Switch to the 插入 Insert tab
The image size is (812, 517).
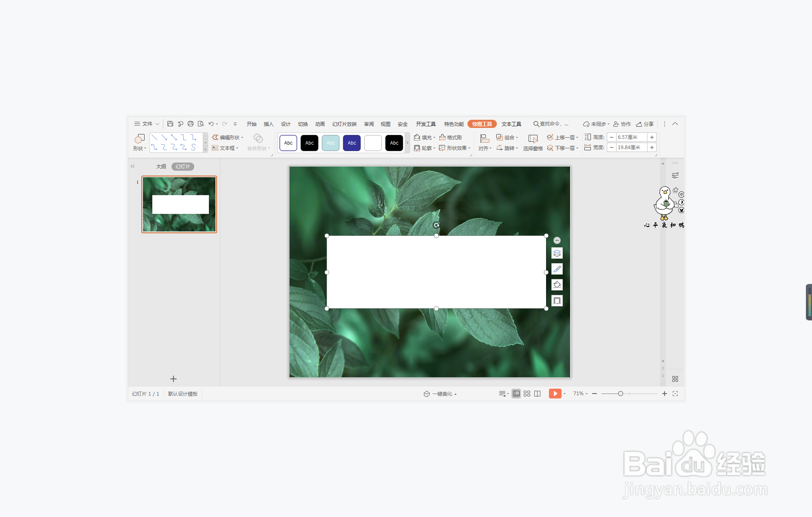coord(268,124)
